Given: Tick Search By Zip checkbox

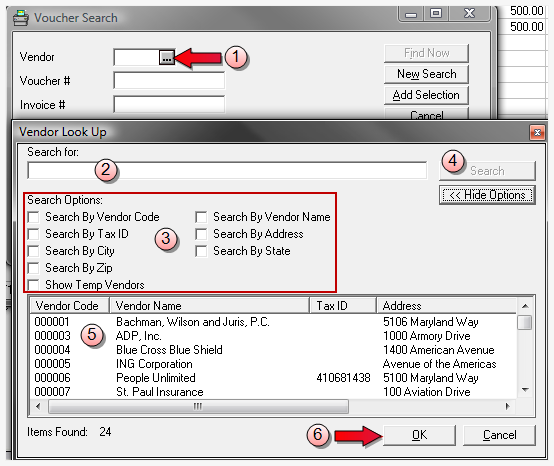Looking at the screenshot, I should pos(34,268).
